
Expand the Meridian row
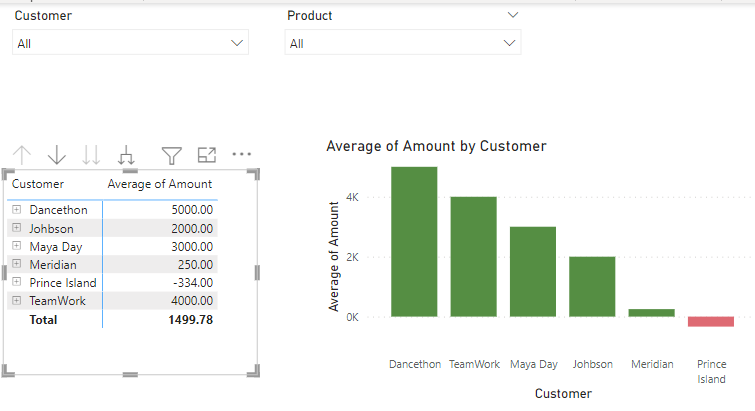click(16, 264)
